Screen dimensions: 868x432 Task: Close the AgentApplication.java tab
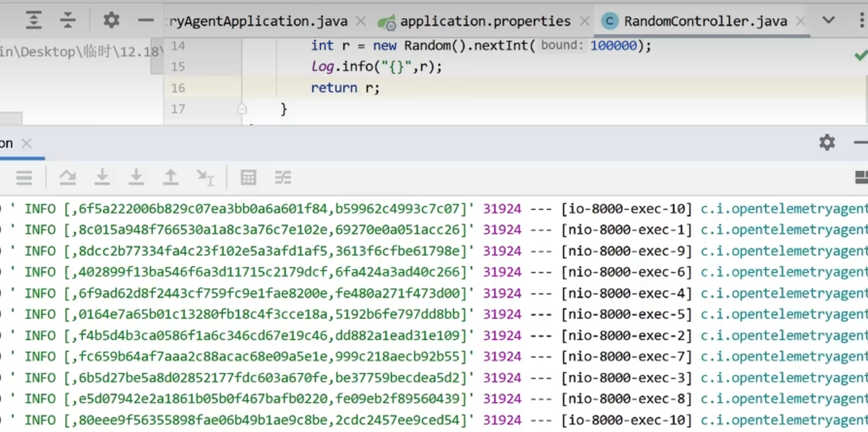tap(361, 21)
